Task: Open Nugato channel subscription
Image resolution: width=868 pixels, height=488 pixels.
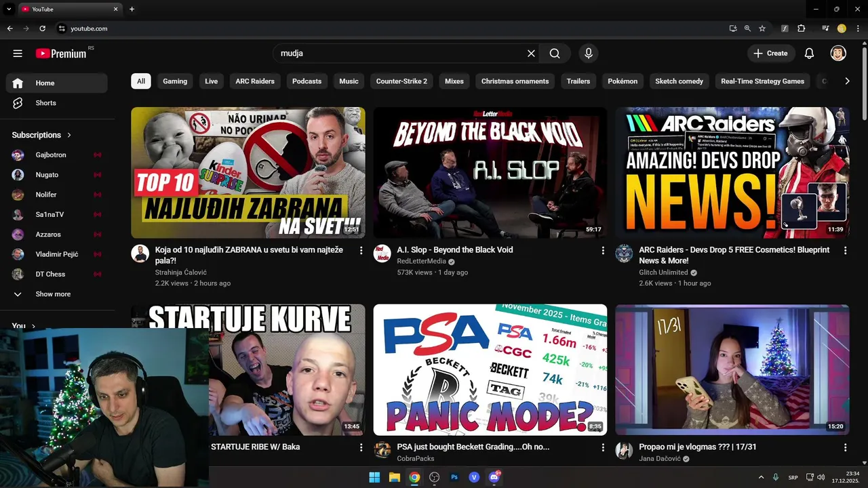Action: point(57,175)
